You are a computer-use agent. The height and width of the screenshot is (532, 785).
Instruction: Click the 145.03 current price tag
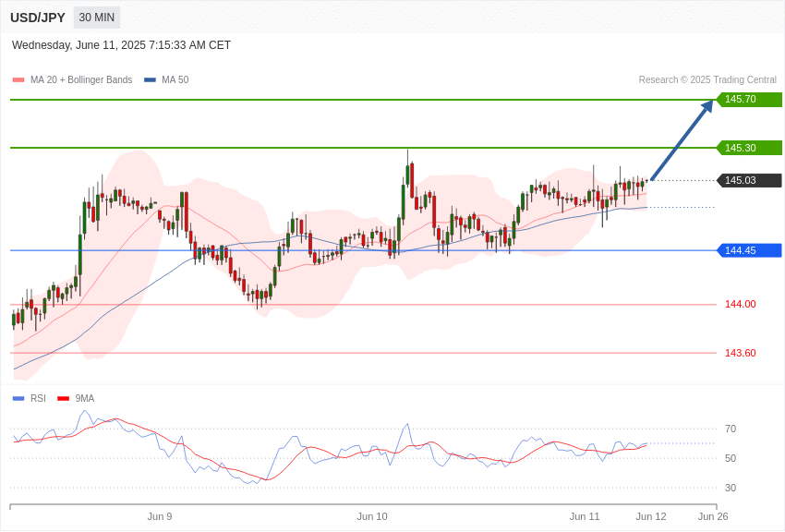pos(749,180)
